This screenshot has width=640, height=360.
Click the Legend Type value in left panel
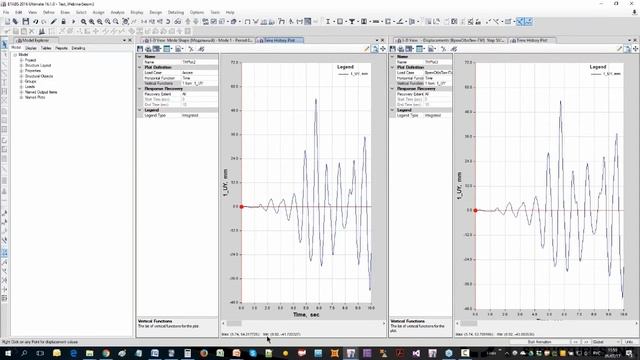click(x=199, y=116)
